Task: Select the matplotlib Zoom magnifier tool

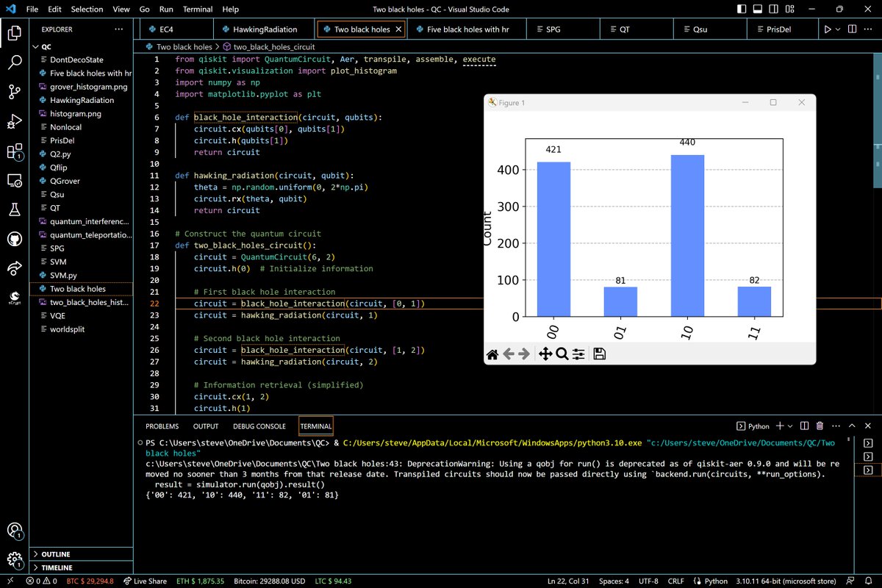Action: click(562, 354)
